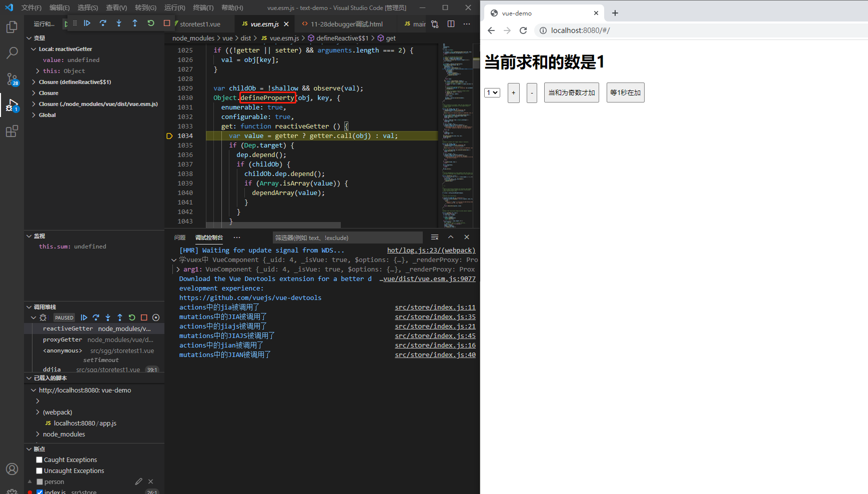Open the 文件(F) menu

point(31,7)
